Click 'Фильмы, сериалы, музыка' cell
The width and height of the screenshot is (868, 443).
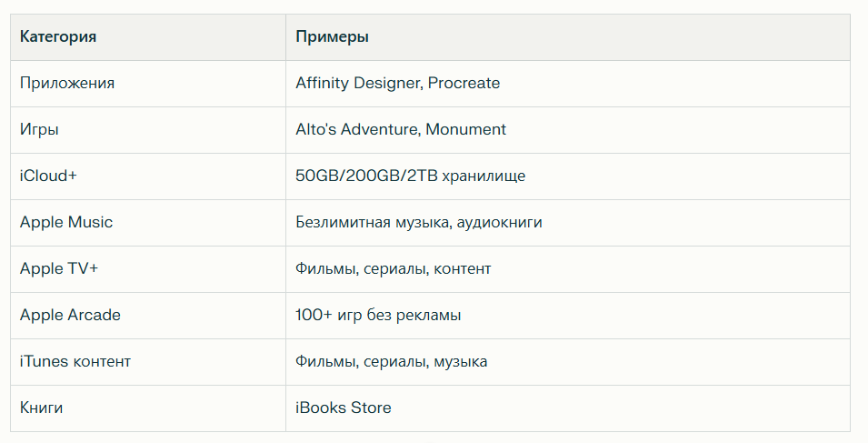[x=568, y=362]
